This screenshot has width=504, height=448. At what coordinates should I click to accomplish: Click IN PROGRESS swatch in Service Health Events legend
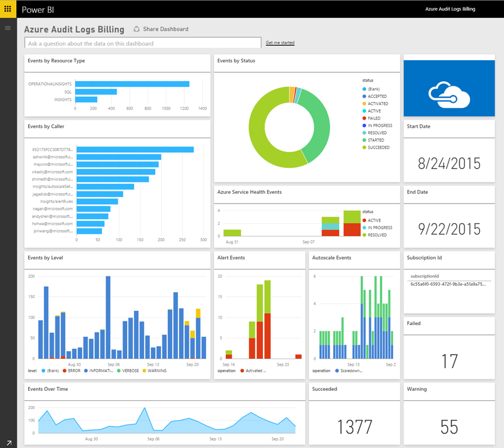pyautogui.click(x=364, y=228)
